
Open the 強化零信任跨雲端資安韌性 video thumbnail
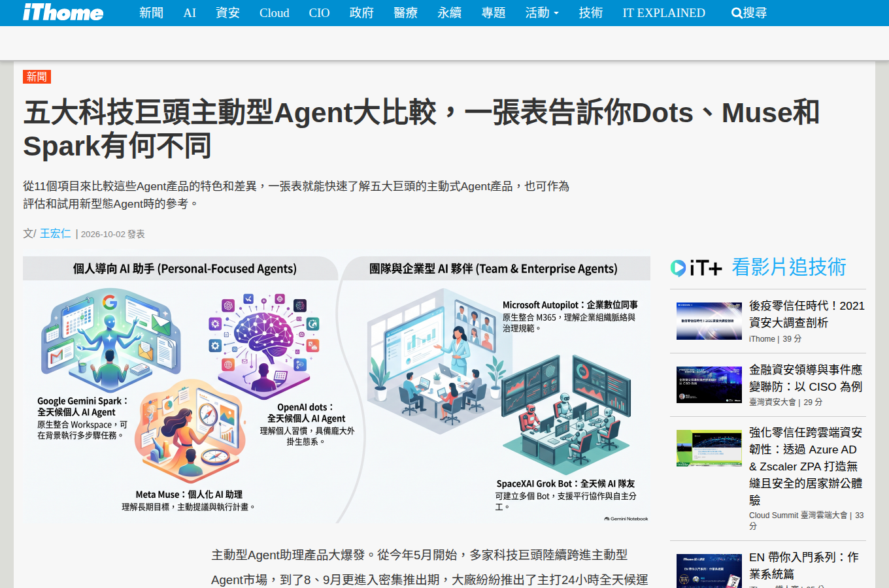point(709,448)
